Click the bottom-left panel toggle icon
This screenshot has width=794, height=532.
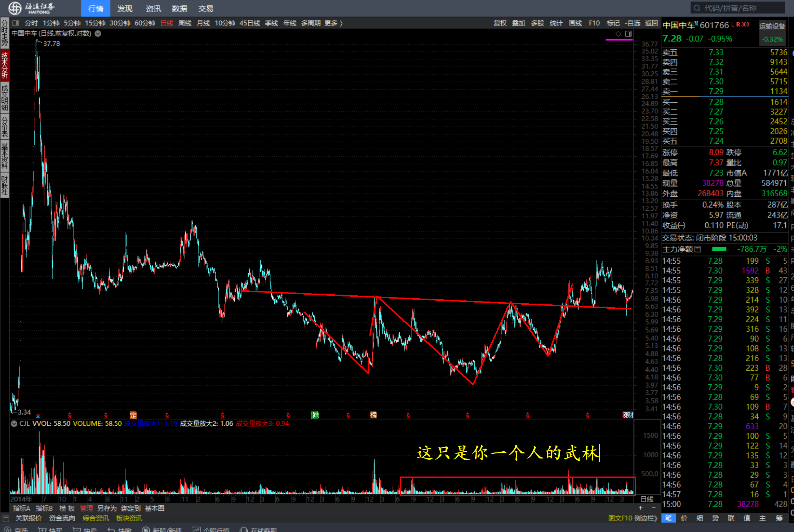(x=6, y=518)
